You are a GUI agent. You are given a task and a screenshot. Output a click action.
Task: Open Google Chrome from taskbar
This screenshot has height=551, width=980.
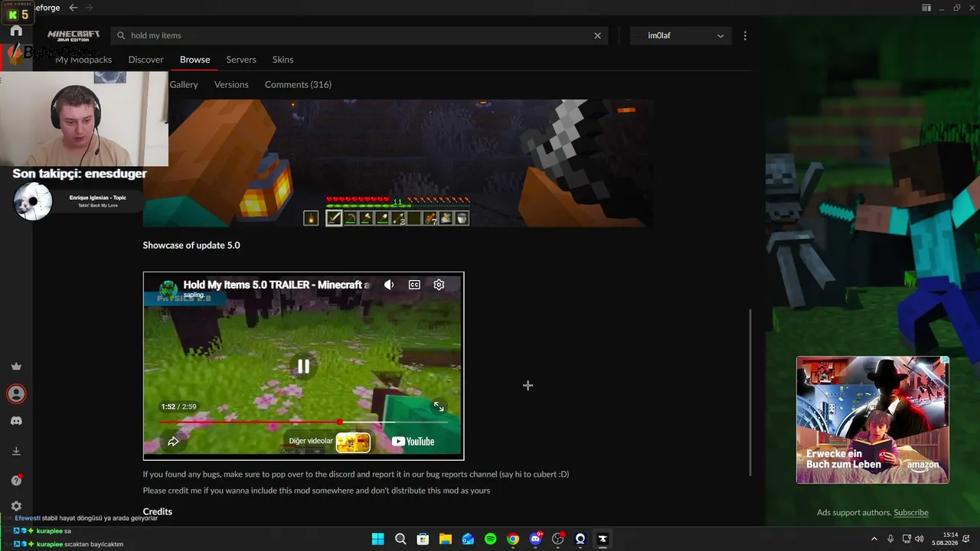click(x=513, y=539)
